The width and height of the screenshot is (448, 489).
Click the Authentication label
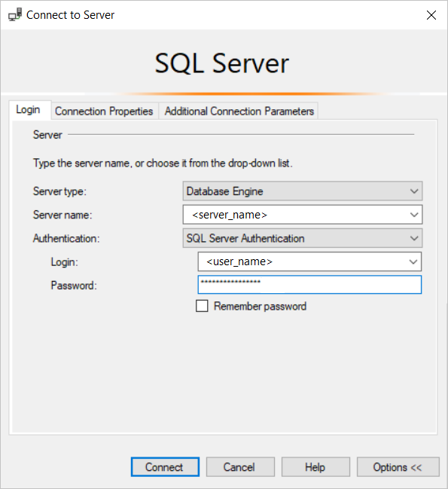click(66, 239)
